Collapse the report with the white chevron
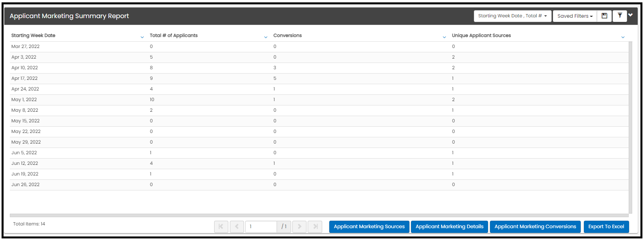 pyautogui.click(x=630, y=15)
